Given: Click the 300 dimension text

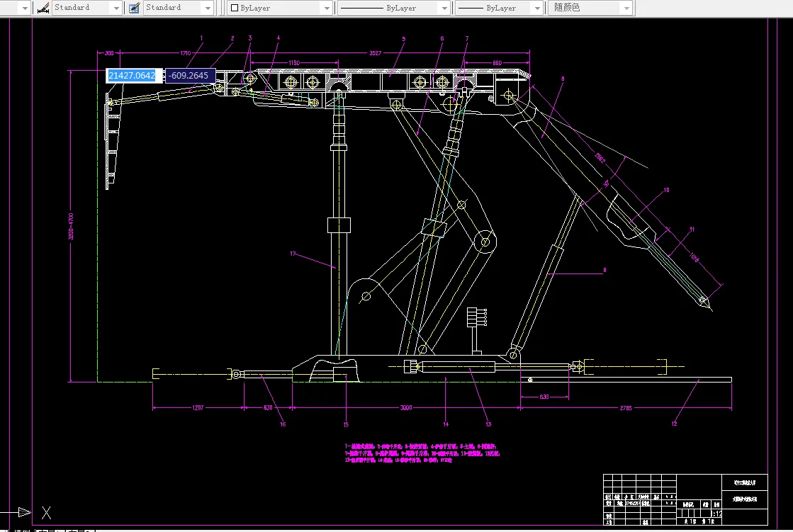Looking at the screenshot, I should pyautogui.click(x=109, y=53).
